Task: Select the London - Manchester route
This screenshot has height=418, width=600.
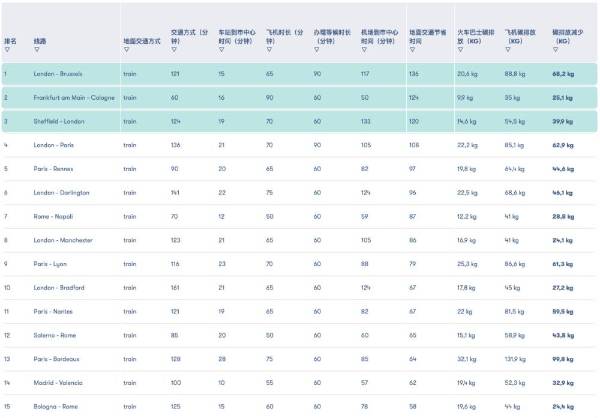Action: pos(63,240)
